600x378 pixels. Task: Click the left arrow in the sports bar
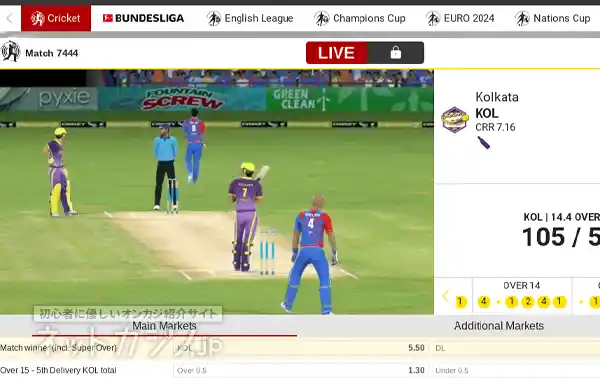pos(10,18)
